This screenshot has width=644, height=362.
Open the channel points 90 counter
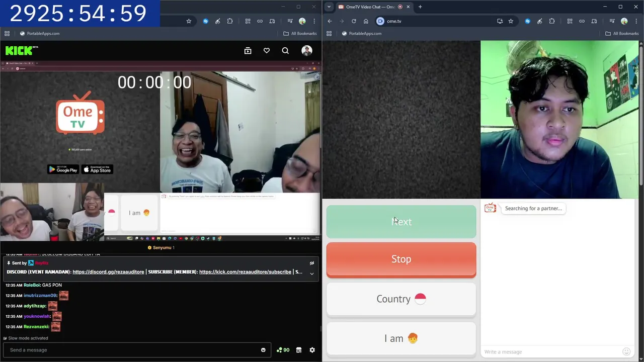283,350
